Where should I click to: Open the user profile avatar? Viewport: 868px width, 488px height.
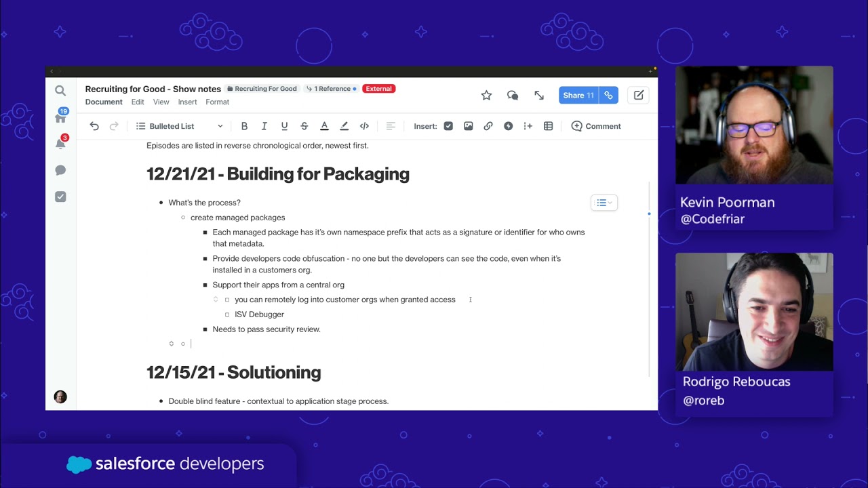click(x=60, y=397)
